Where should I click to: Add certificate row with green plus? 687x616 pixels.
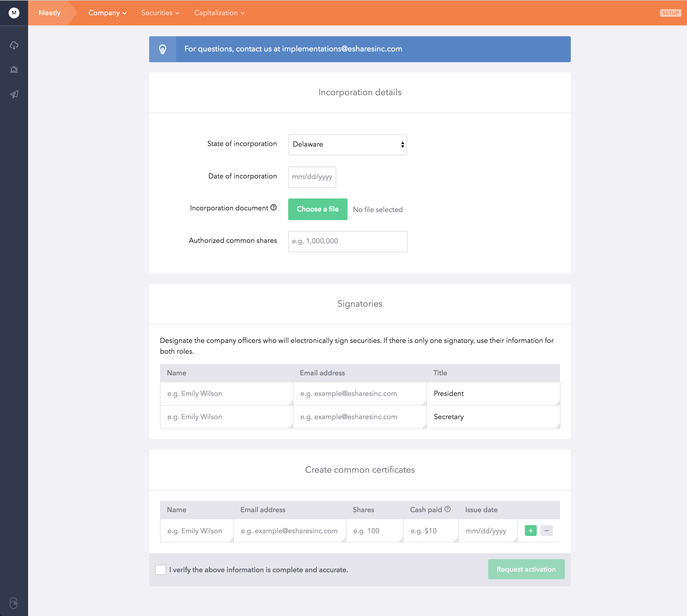[531, 531]
